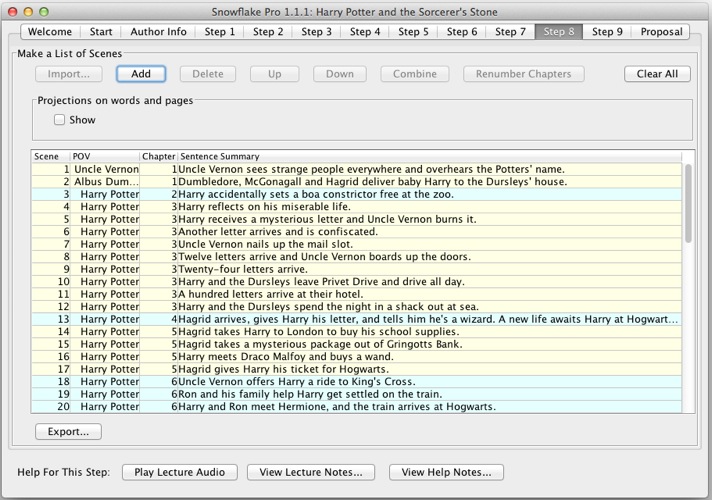712x500 pixels.
Task: Click the Sentence Summary column header
Action: 430,156
